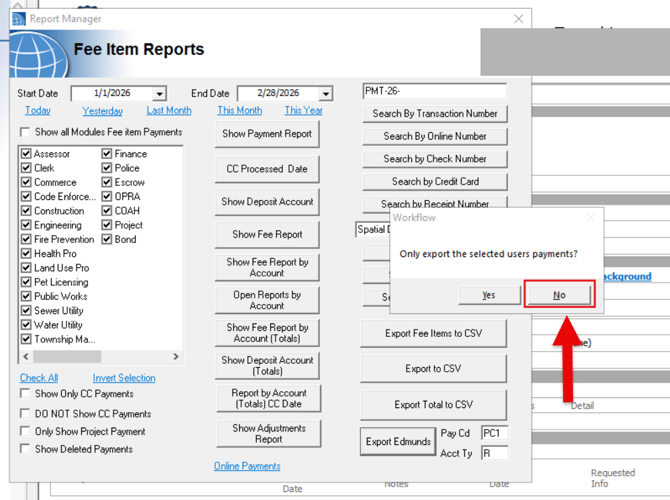This screenshot has height=500, width=670.
Task: Click the PMT-26- search input field
Action: pyautogui.click(x=435, y=91)
